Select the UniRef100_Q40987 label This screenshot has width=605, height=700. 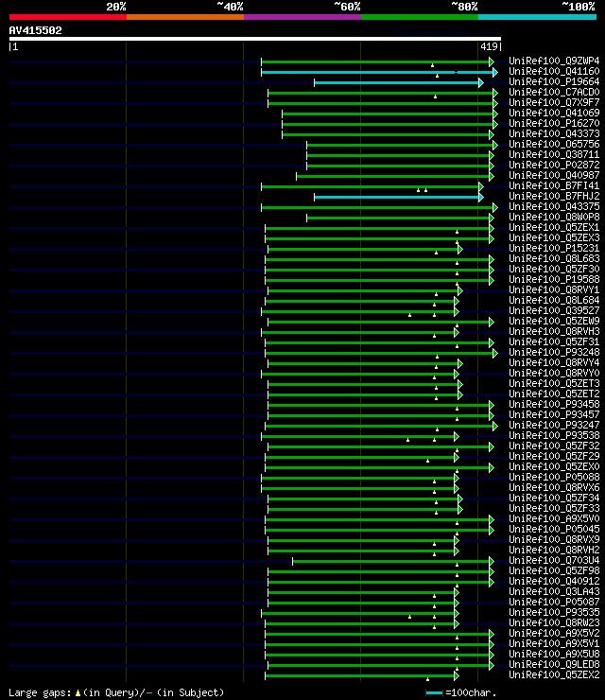click(554, 175)
